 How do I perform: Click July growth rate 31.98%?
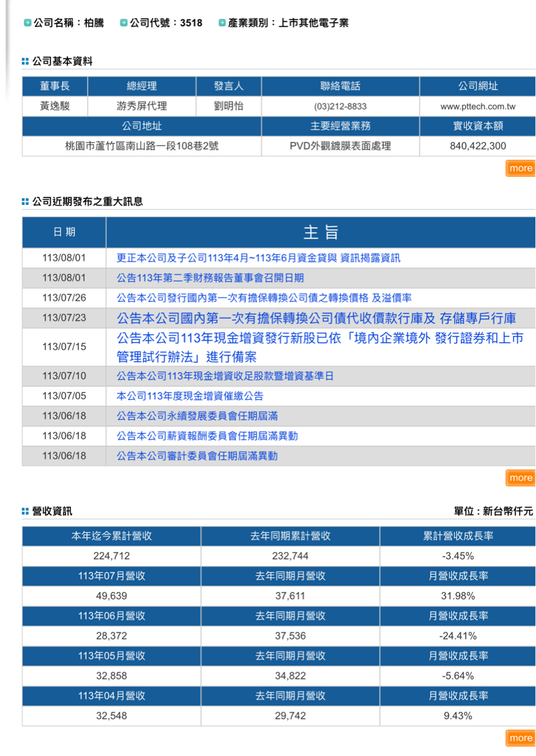[x=458, y=597]
